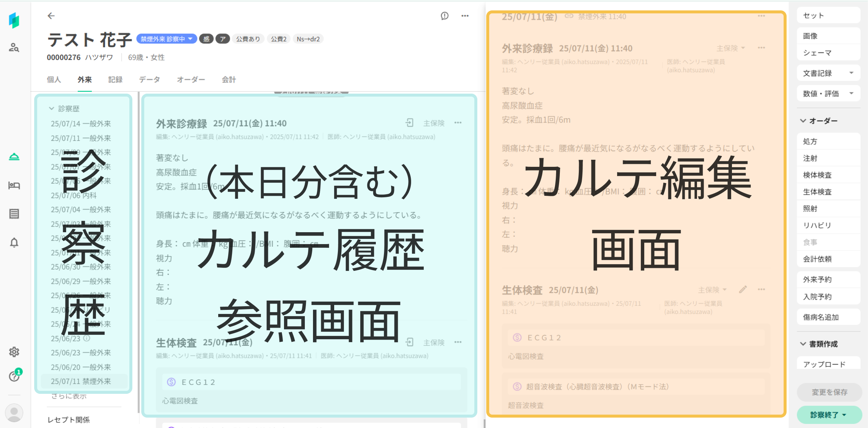
Task: Collapse the 診察歴 tree list
Action: (x=52, y=108)
